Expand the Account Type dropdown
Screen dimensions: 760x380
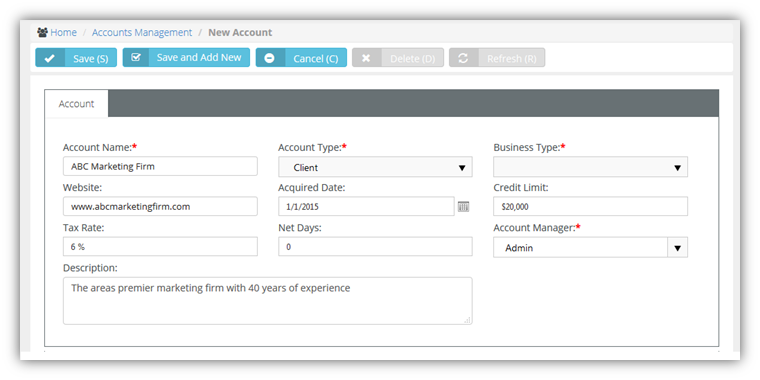coord(375,167)
